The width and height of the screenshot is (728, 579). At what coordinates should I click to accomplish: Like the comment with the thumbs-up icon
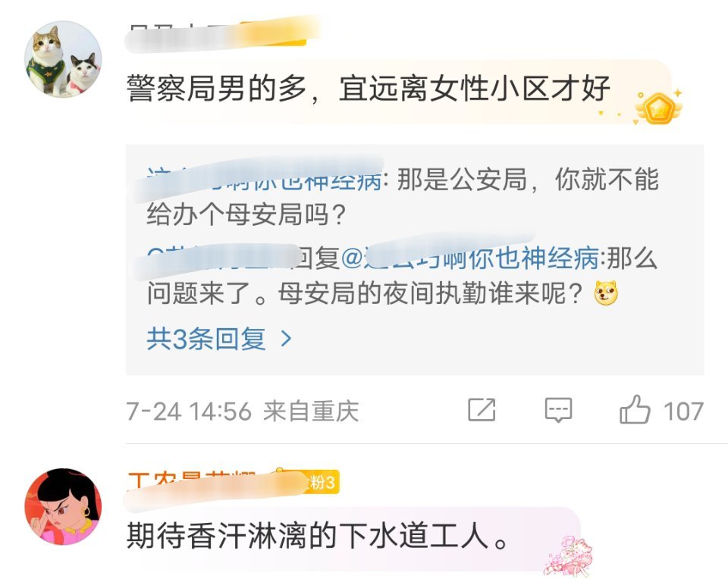634,410
